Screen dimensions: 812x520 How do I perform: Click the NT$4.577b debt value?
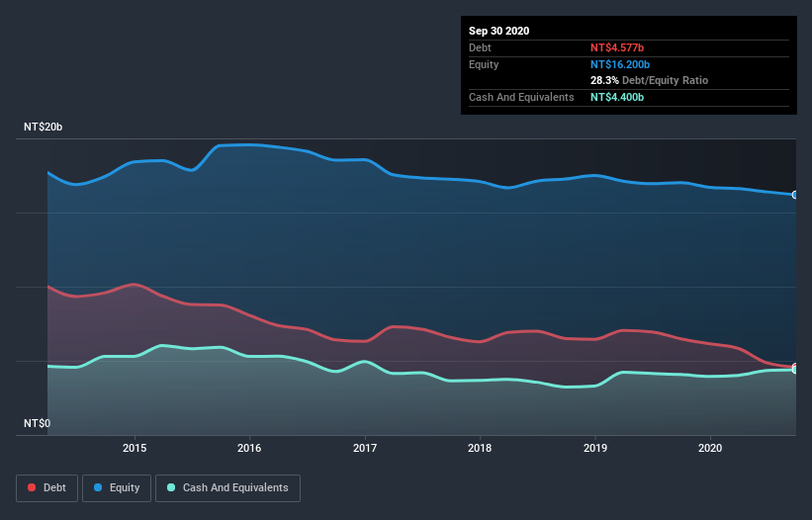(617, 47)
